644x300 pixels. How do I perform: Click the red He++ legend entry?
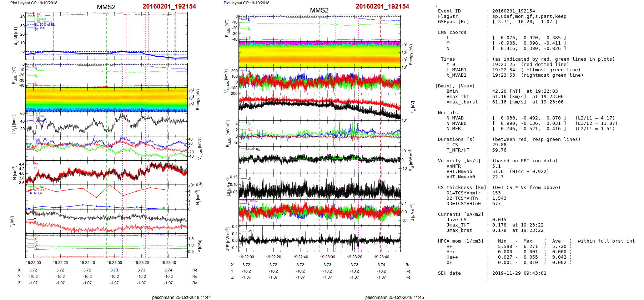pos(42,190)
